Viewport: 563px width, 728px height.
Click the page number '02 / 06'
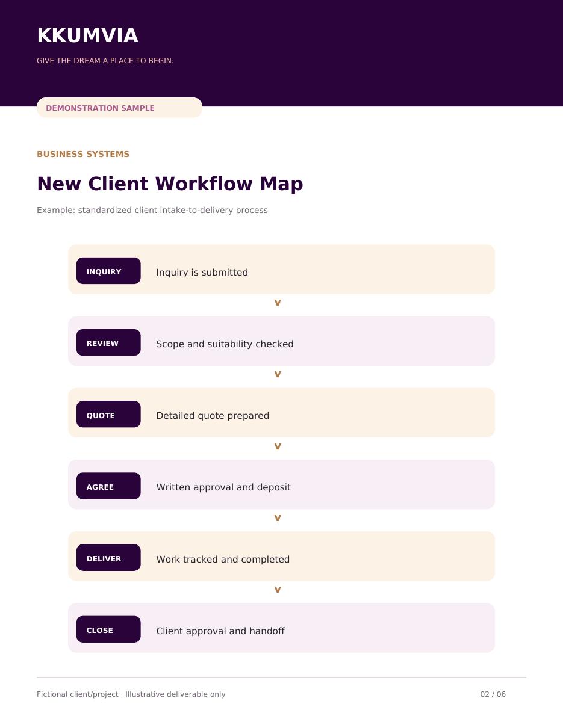point(493,694)
